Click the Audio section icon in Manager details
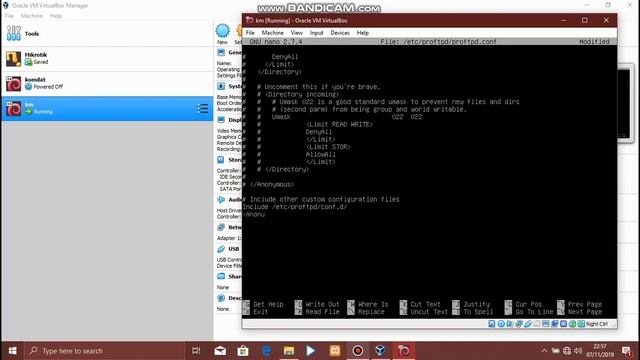The width and height of the screenshot is (640, 360). pyautogui.click(x=221, y=199)
